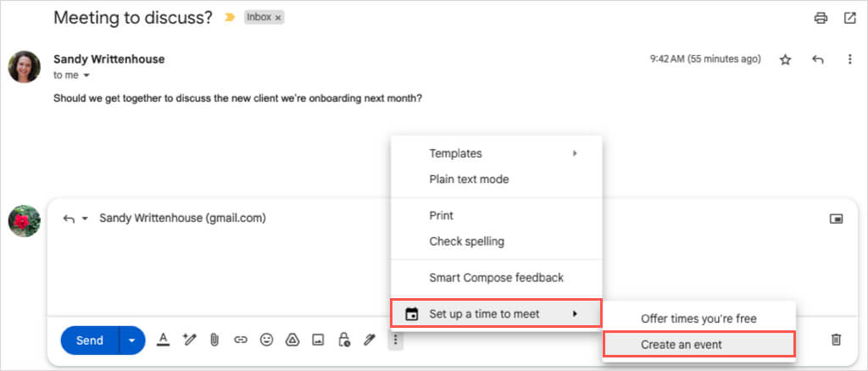Open the Templates submenu
The image size is (868, 371).
point(497,153)
